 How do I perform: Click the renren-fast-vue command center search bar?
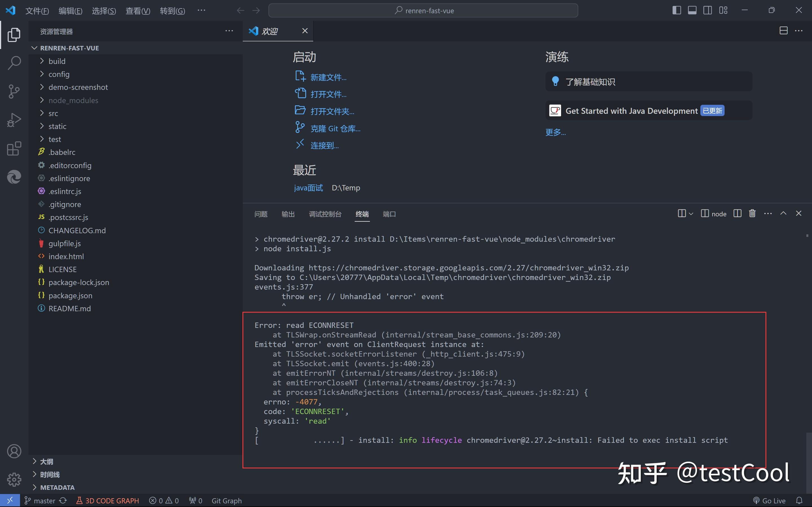coord(423,10)
